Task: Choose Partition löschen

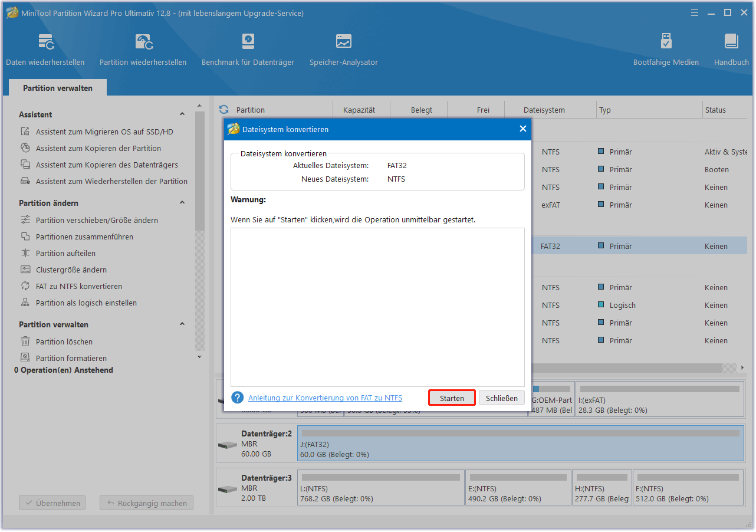Action: pos(64,341)
